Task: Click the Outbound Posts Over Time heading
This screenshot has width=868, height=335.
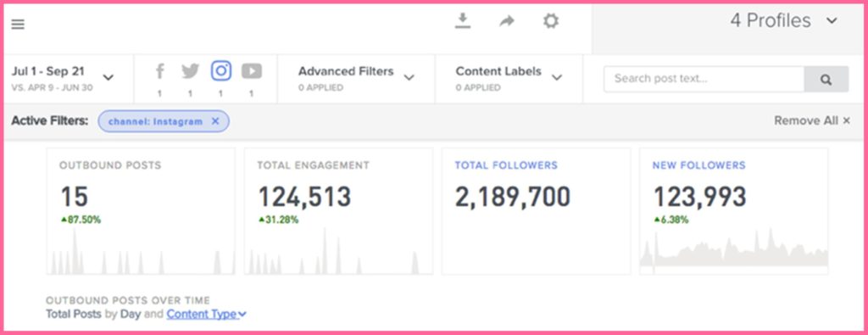Action: coord(128,301)
